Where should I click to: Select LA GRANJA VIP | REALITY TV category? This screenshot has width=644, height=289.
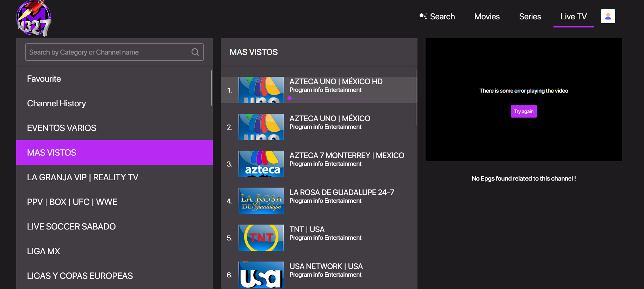pyautogui.click(x=114, y=177)
